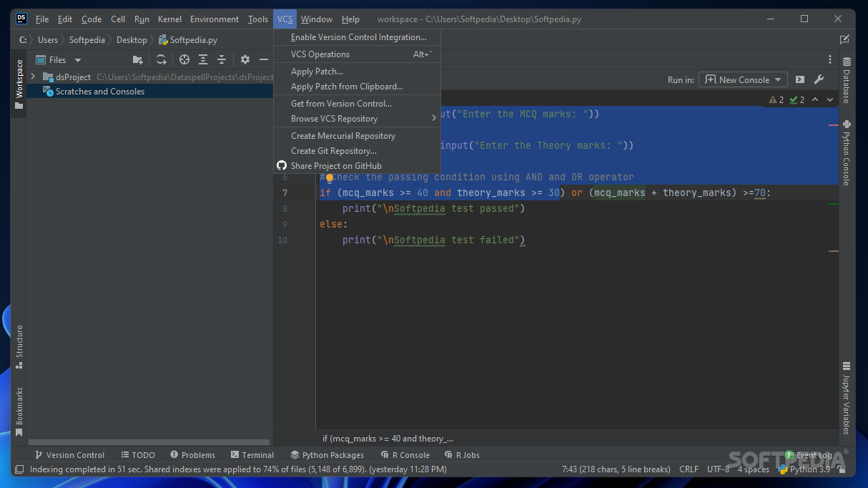Open the TODO tool window tab

click(x=138, y=455)
